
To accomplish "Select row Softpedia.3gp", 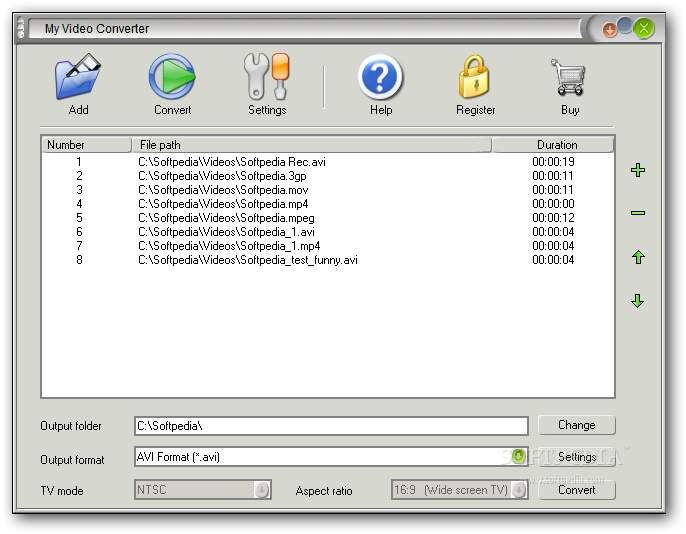I will 328,176.
